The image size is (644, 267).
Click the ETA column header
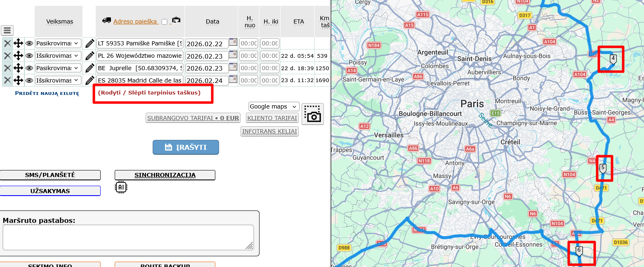click(x=299, y=21)
